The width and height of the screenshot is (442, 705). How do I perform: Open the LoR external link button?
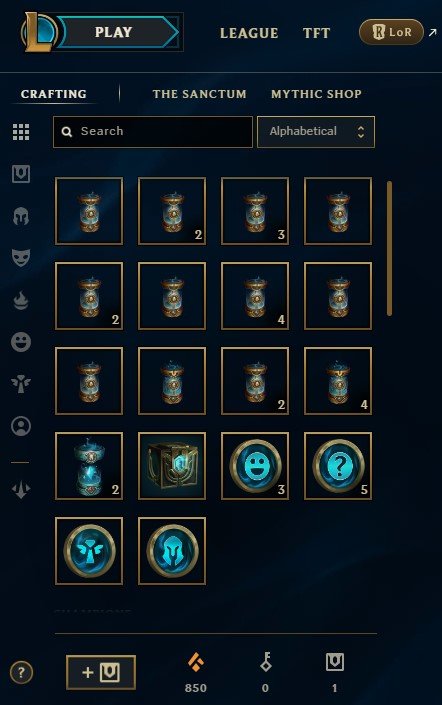tap(391, 32)
